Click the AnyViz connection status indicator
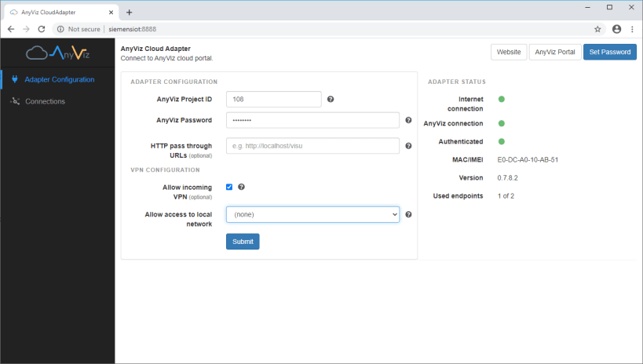The height and width of the screenshot is (364, 643). tap(502, 123)
